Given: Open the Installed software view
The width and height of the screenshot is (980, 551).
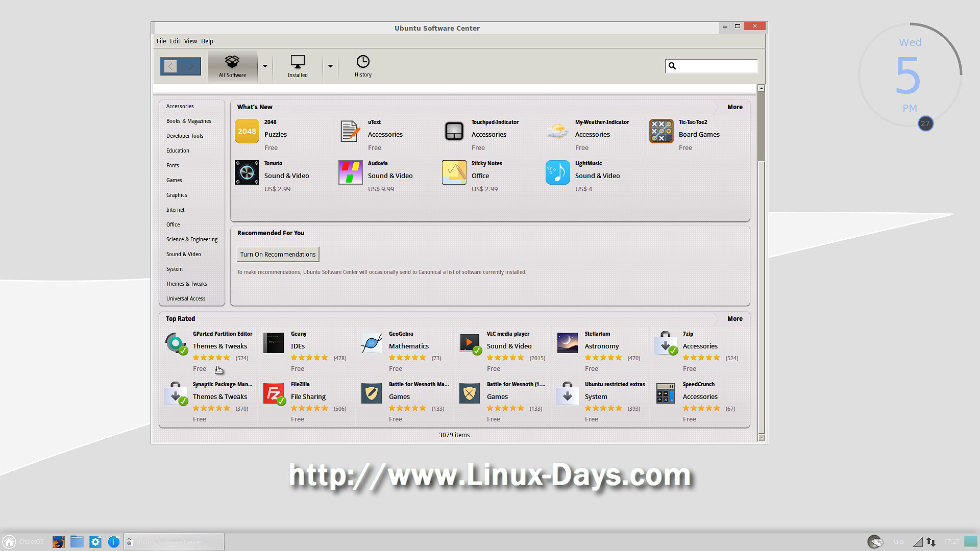Looking at the screenshot, I should [298, 66].
